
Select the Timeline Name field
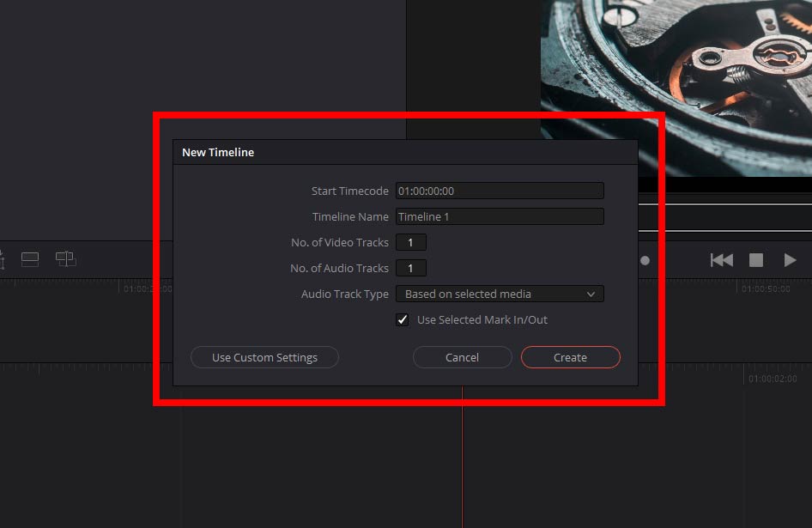click(x=500, y=216)
